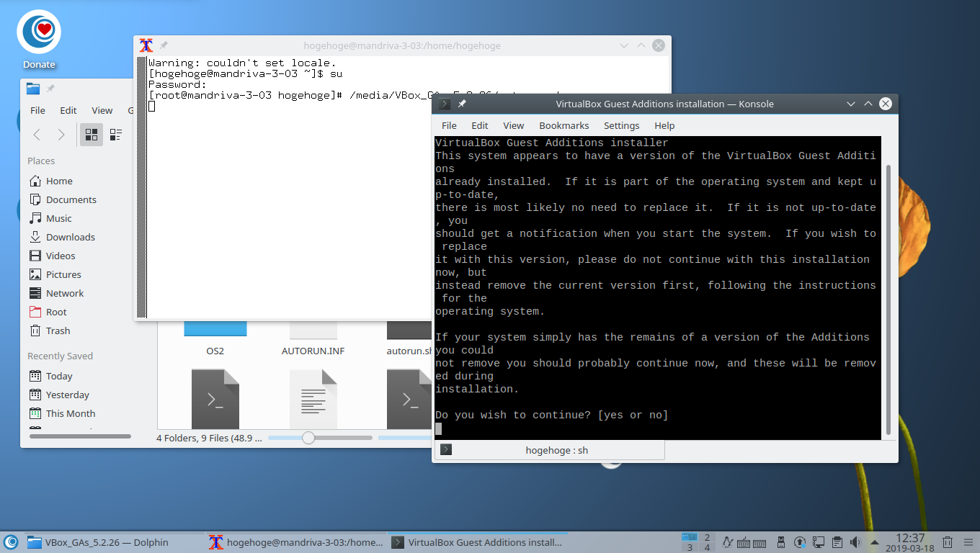Open the Donate desktop icon
This screenshot has width=980, height=553.
[x=39, y=40]
